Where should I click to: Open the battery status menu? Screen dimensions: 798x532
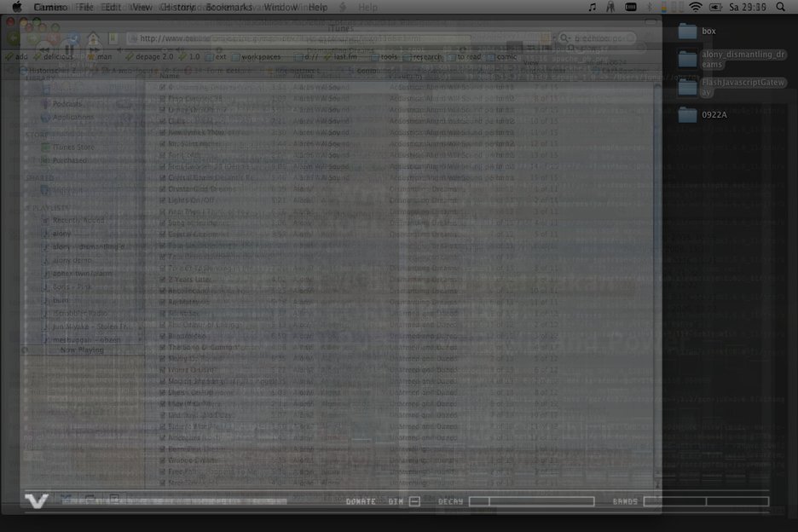point(715,7)
